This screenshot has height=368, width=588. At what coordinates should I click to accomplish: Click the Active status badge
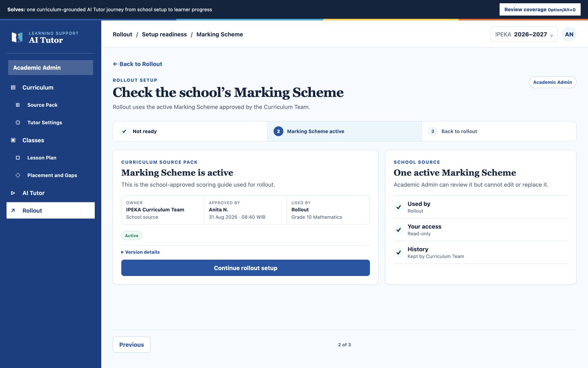coord(131,236)
